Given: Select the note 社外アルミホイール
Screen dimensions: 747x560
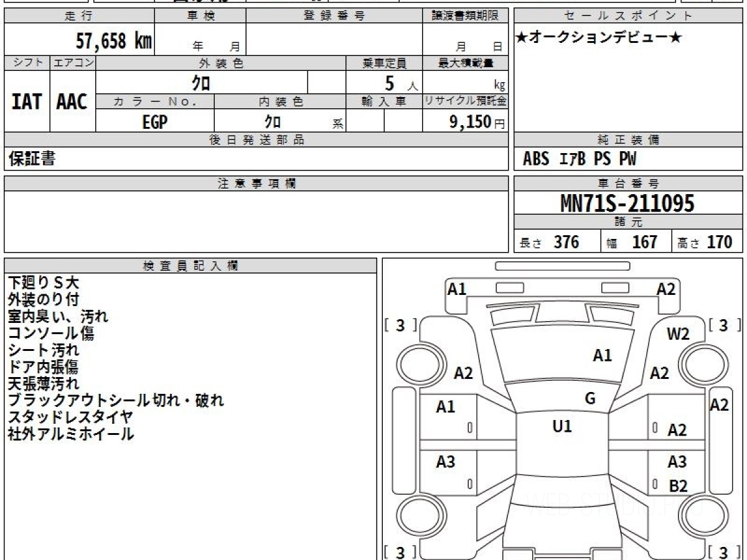Looking at the screenshot, I should tap(71, 434).
